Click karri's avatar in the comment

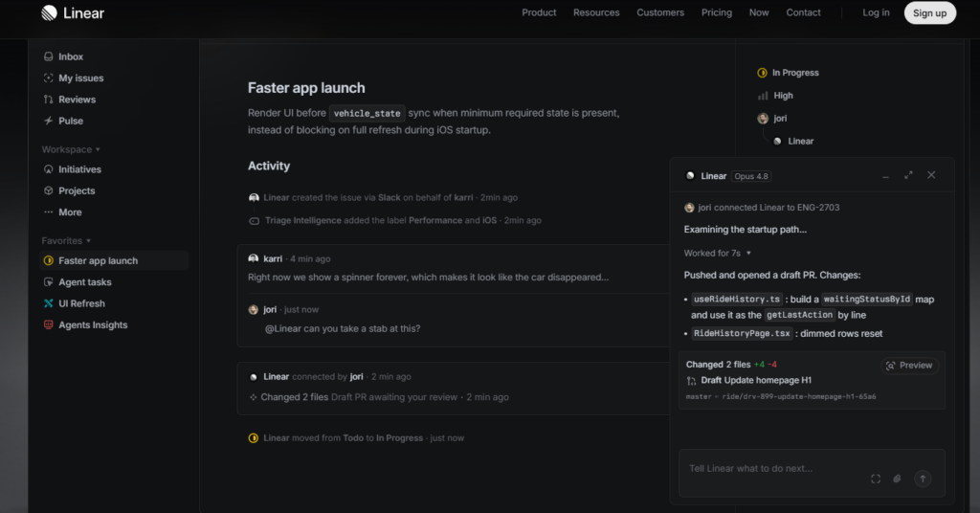coord(253,258)
